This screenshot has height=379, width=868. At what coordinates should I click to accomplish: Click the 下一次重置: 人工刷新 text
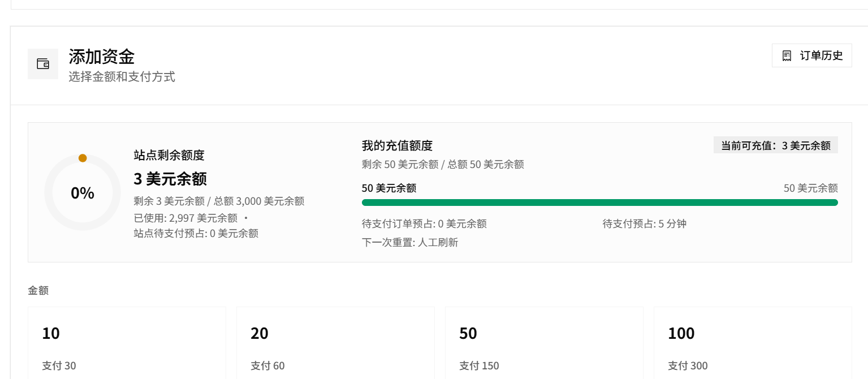[x=410, y=243]
